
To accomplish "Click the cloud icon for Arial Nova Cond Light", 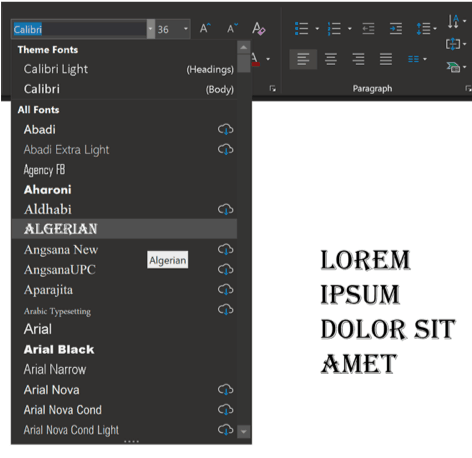I will coord(226,430).
